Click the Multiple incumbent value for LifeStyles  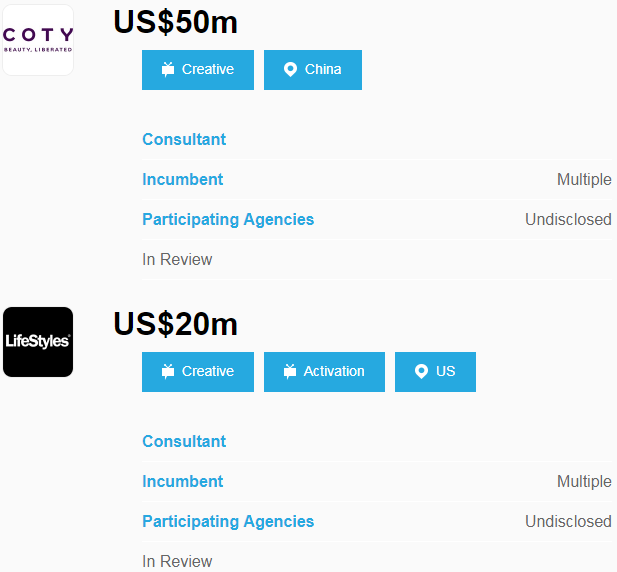pos(584,482)
